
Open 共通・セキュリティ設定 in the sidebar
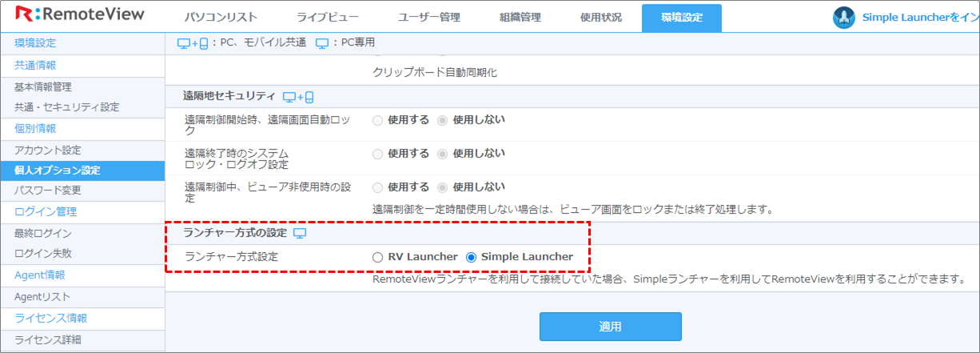[x=66, y=107]
